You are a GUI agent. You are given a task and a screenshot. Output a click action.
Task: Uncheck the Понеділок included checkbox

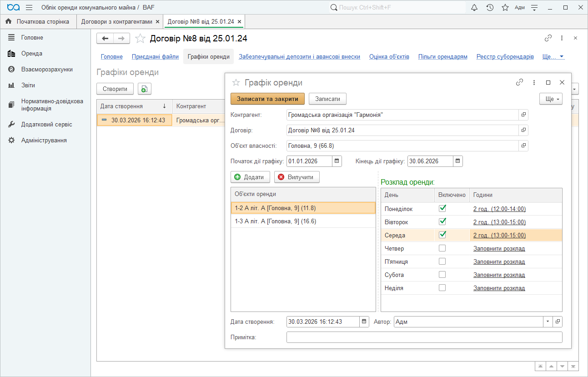pos(442,209)
